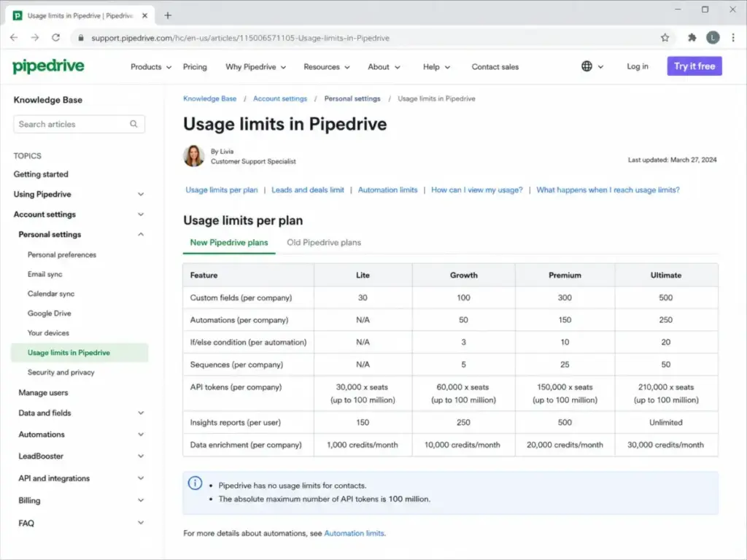The image size is (747, 560).
Task: Open the About menu
Action: [x=384, y=66]
